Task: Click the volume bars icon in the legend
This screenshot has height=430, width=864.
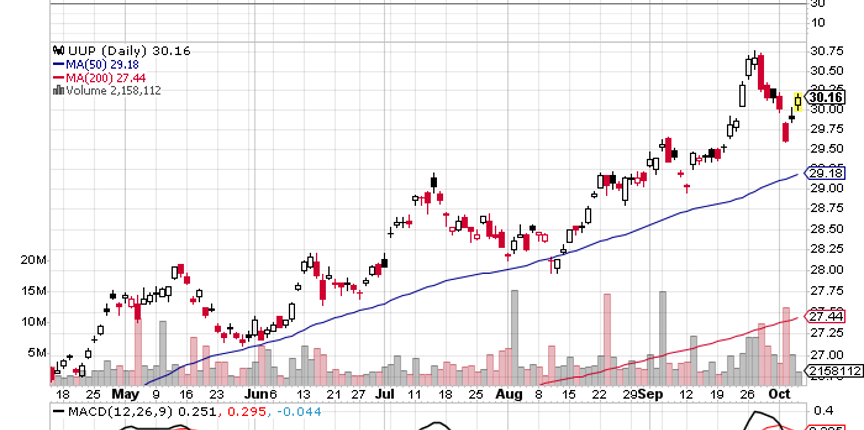Action: tap(57, 90)
